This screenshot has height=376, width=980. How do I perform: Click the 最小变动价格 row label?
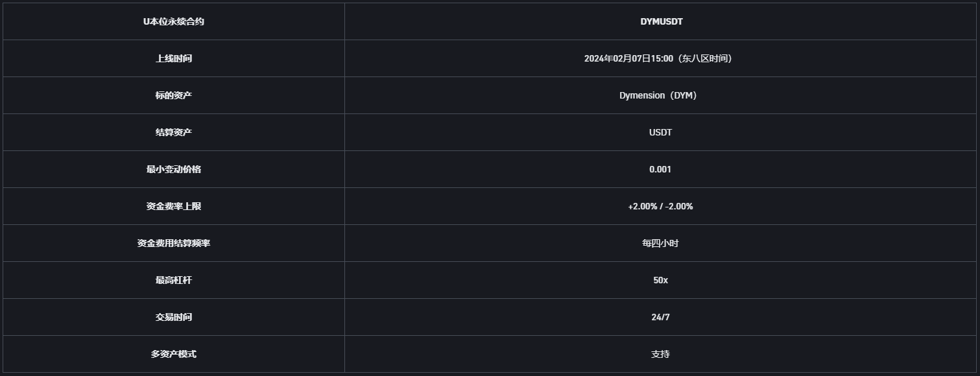click(174, 169)
